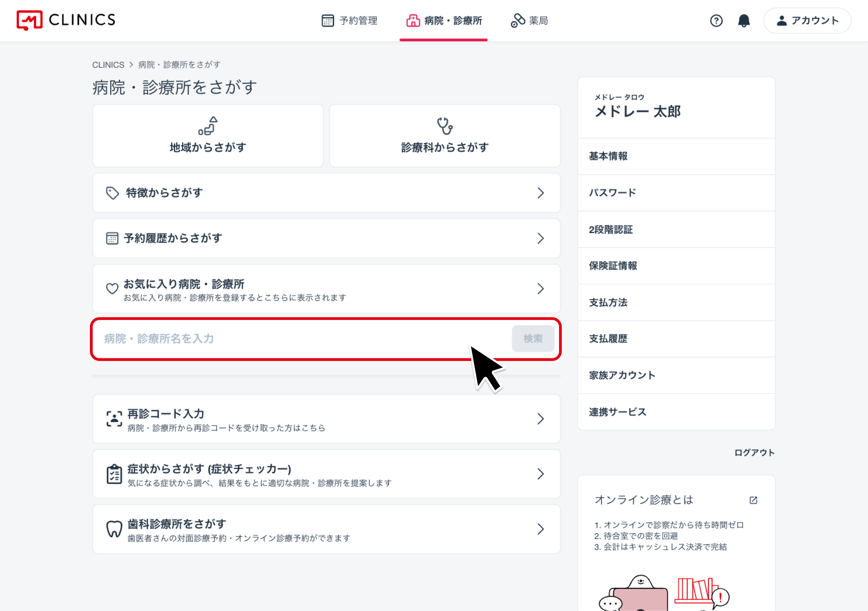
Task: Click the tooth icon beside 歯科診療所をさがす
Action: click(x=114, y=529)
